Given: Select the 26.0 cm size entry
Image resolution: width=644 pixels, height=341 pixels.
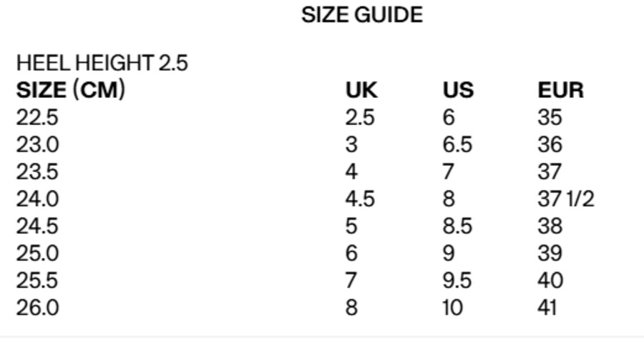Looking at the screenshot, I should pos(38,307).
